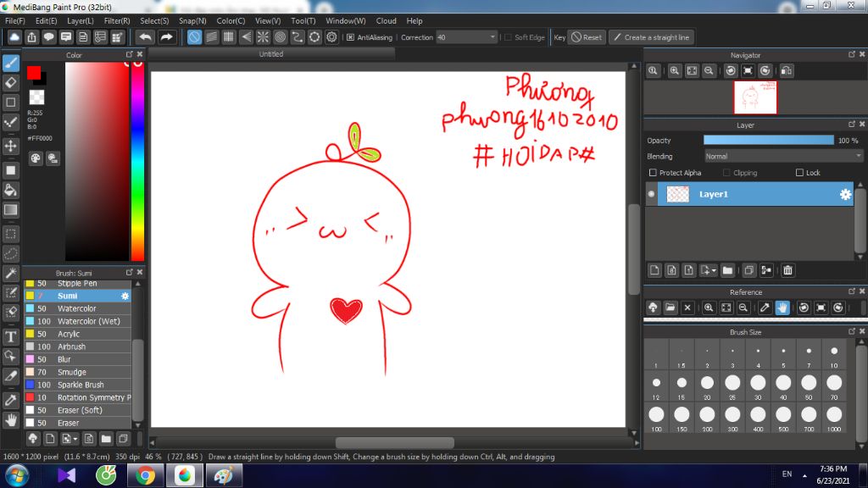The height and width of the screenshot is (488, 868).
Task: Activate the Lasso selection tool
Action: click(10, 253)
